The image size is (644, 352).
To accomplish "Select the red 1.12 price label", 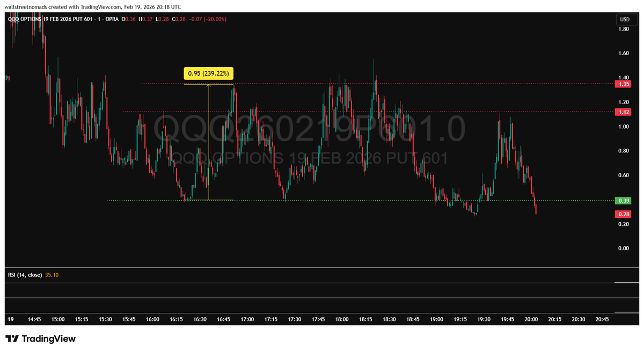I will pos(624,112).
